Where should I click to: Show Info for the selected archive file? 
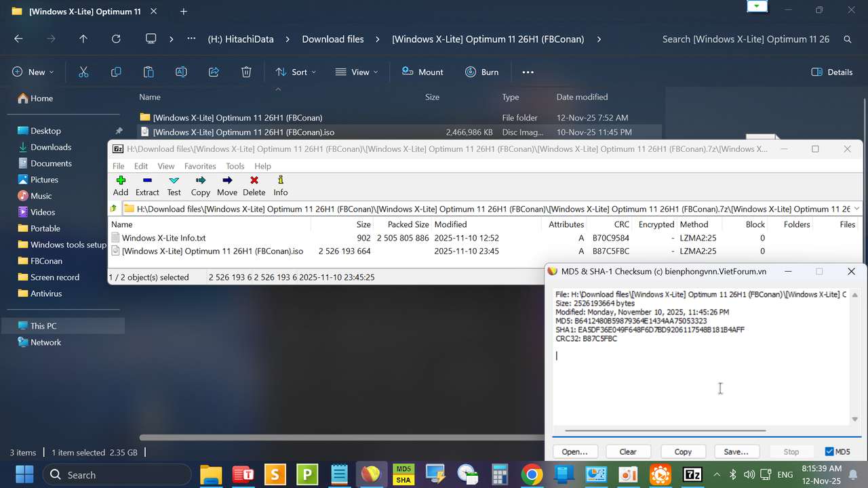pos(280,184)
